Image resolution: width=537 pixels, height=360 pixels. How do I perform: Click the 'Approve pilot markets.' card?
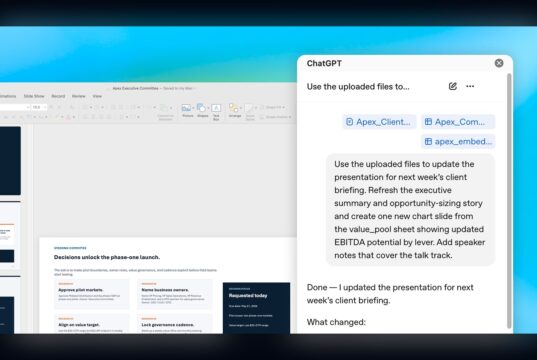pyautogui.click(x=92, y=294)
